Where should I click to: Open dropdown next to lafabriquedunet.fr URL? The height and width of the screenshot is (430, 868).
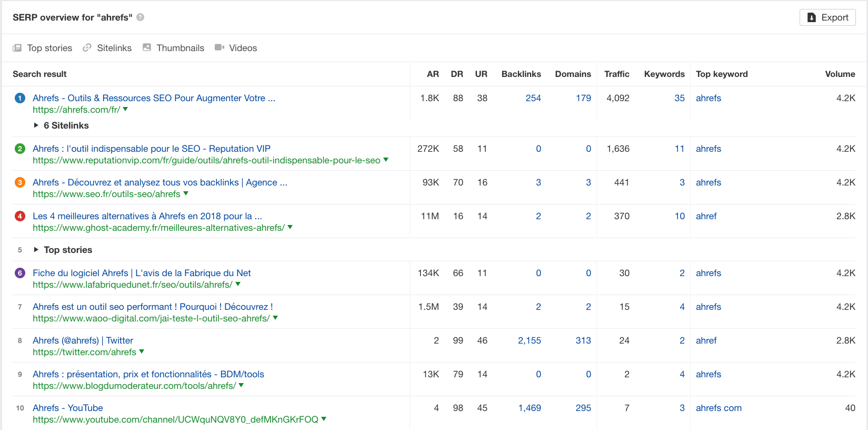tap(238, 284)
